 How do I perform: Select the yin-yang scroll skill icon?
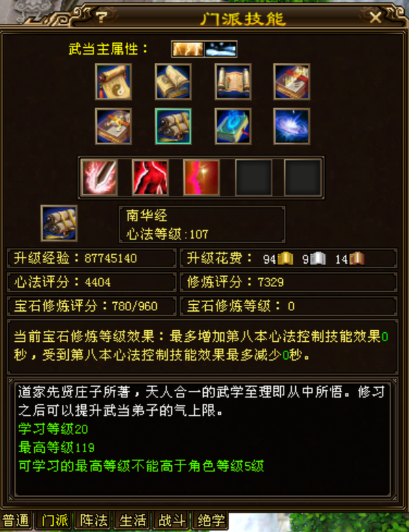[x=113, y=82]
